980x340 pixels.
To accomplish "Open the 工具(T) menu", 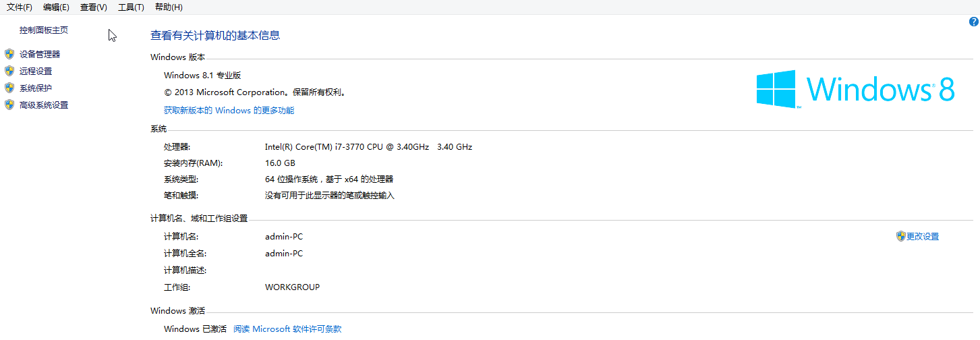I will tap(131, 7).
